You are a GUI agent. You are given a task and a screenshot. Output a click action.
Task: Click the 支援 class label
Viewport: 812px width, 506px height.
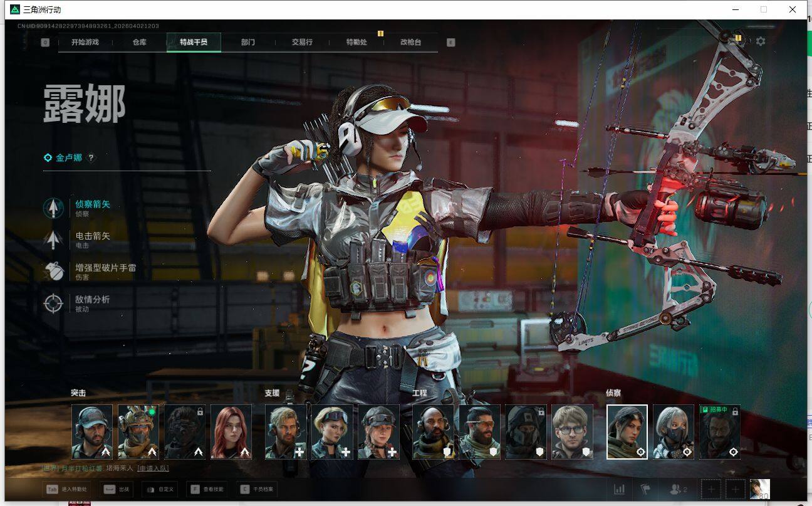click(x=272, y=393)
